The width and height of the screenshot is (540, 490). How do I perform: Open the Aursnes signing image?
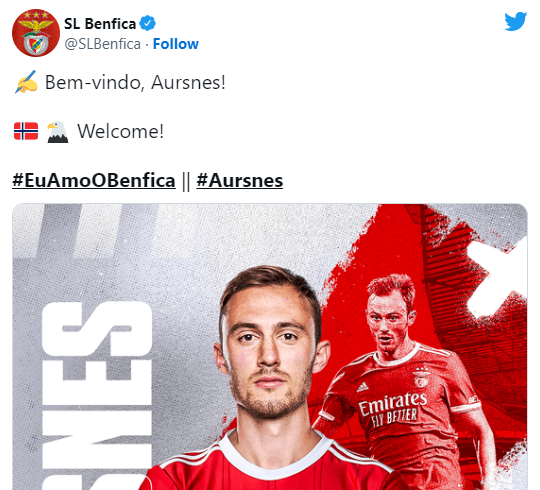pyautogui.click(x=270, y=347)
